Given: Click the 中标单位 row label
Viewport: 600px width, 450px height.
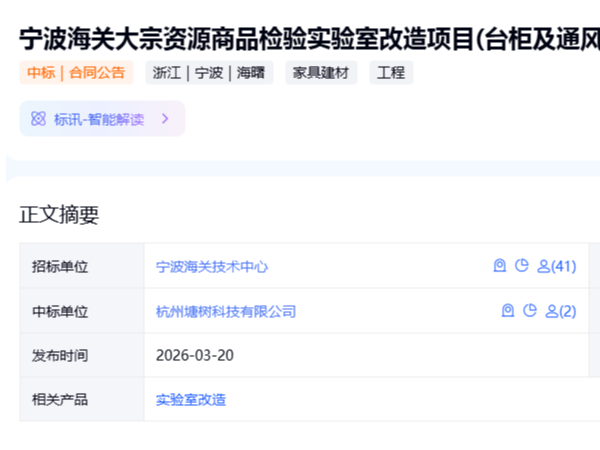Looking at the screenshot, I should coord(60,311).
